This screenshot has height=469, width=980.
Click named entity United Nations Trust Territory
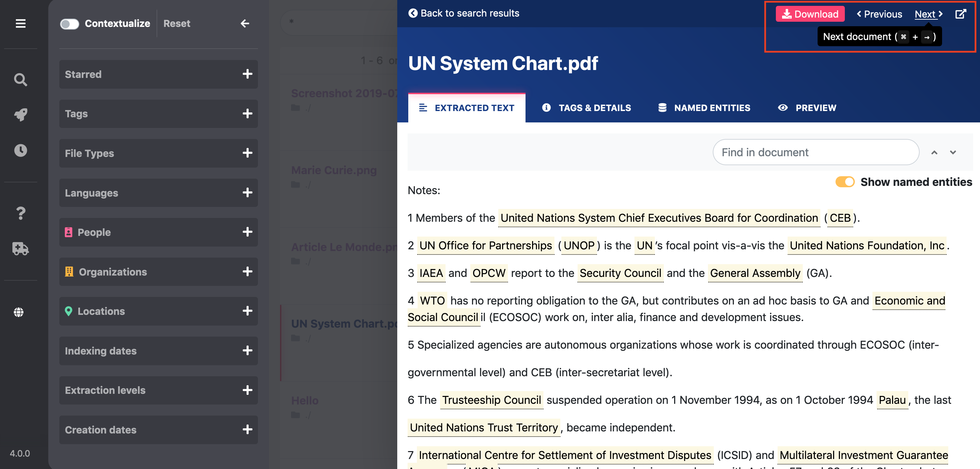click(x=483, y=428)
